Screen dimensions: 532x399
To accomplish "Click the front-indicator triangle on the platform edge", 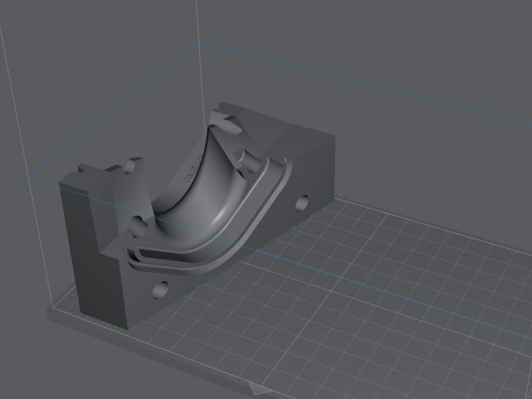I will (x=259, y=388).
